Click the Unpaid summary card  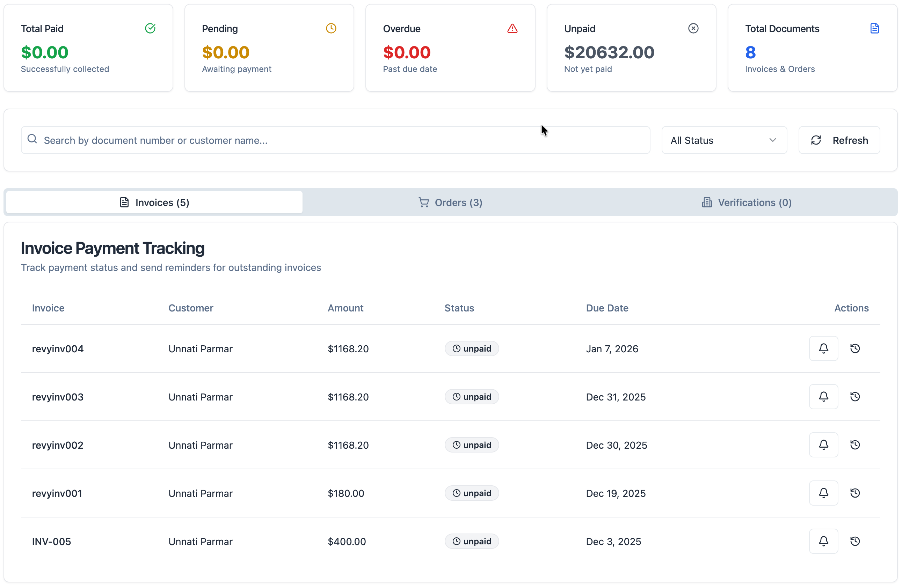tap(631, 48)
